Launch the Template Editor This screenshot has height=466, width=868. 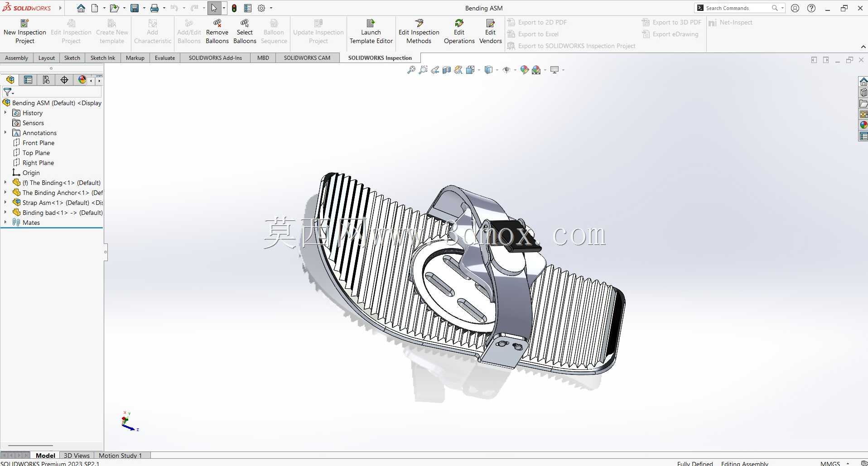pyautogui.click(x=371, y=32)
